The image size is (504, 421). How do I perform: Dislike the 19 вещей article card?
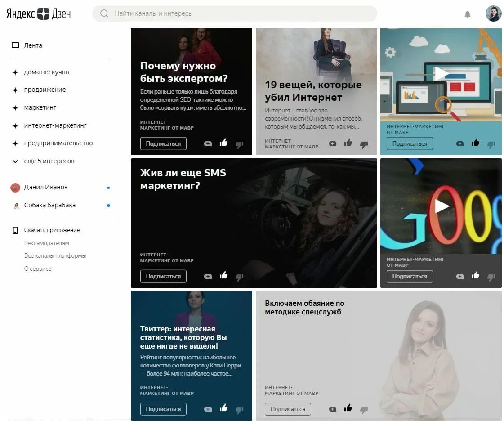tap(364, 145)
